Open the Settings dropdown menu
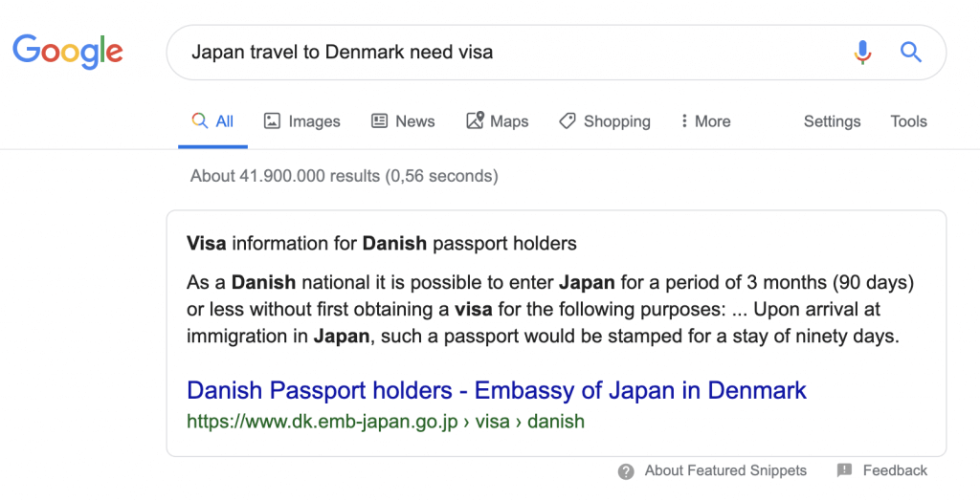980x501 pixels. 832,121
